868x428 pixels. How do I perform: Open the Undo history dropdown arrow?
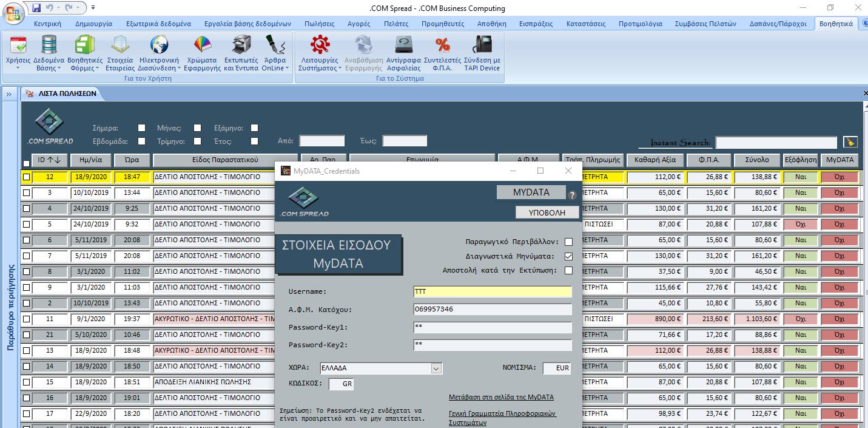point(58,8)
